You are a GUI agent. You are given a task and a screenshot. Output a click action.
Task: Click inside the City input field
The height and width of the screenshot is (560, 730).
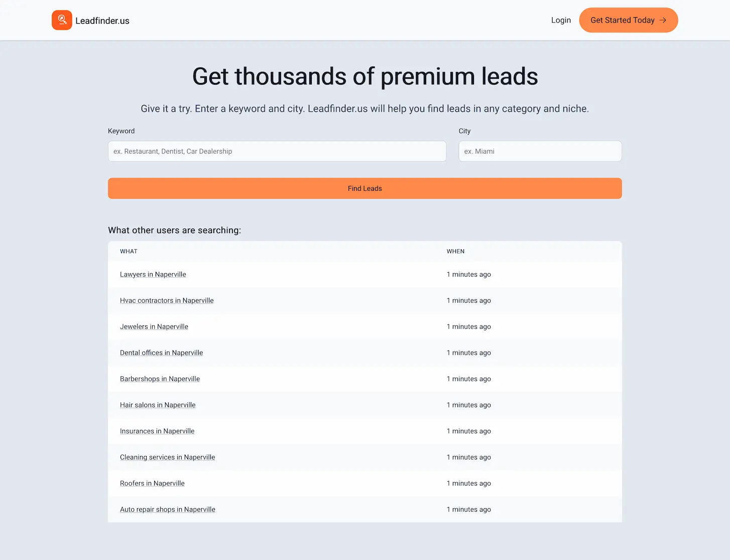coord(540,151)
